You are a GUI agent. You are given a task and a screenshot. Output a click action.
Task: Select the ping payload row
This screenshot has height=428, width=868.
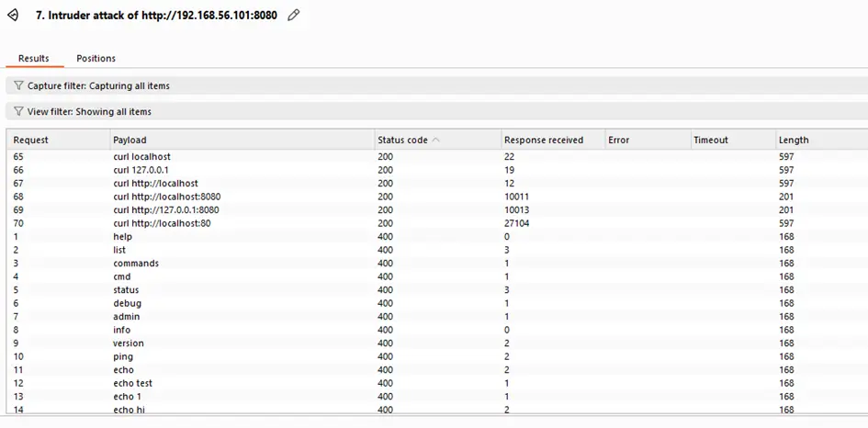tap(437, 356)
